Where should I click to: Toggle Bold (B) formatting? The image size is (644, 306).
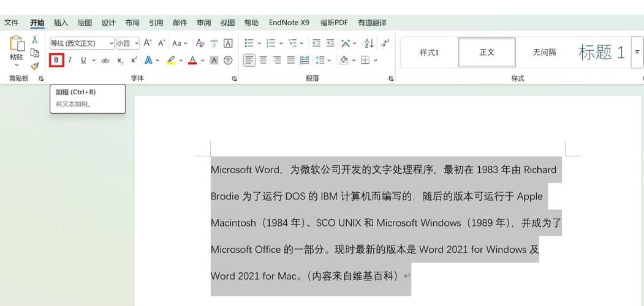point(56,61)
